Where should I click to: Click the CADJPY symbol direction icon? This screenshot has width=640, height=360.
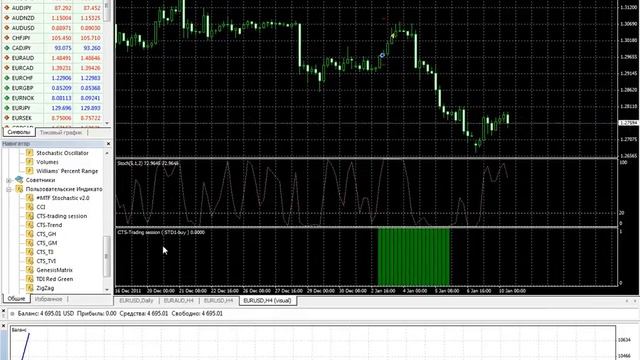pos(6,48)
